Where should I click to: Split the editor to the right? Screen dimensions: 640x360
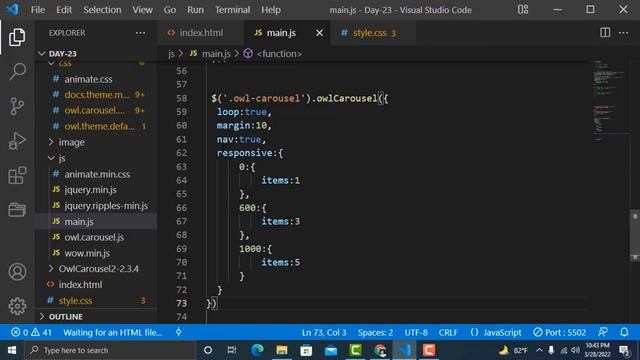pos(605,33)
